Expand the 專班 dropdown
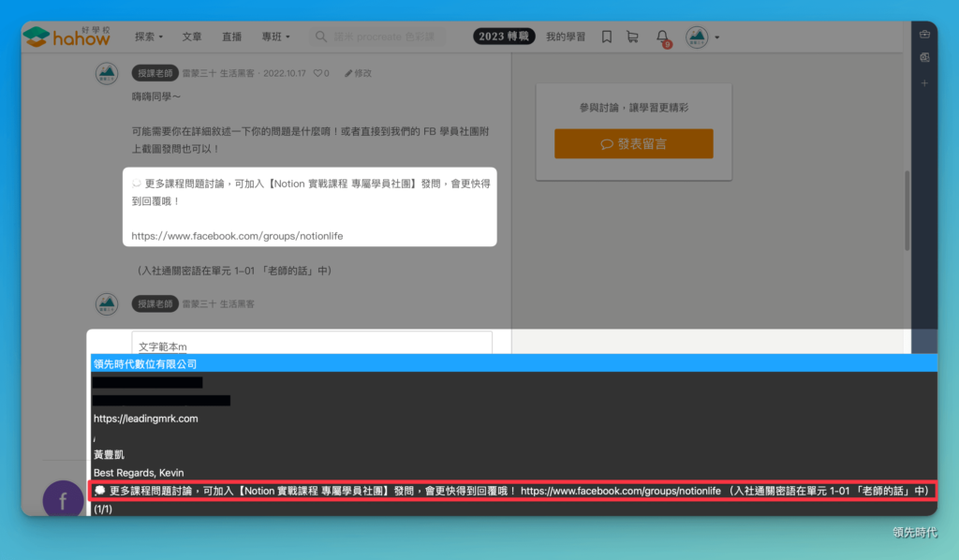 pyautogui.click(x=275, y=37)
